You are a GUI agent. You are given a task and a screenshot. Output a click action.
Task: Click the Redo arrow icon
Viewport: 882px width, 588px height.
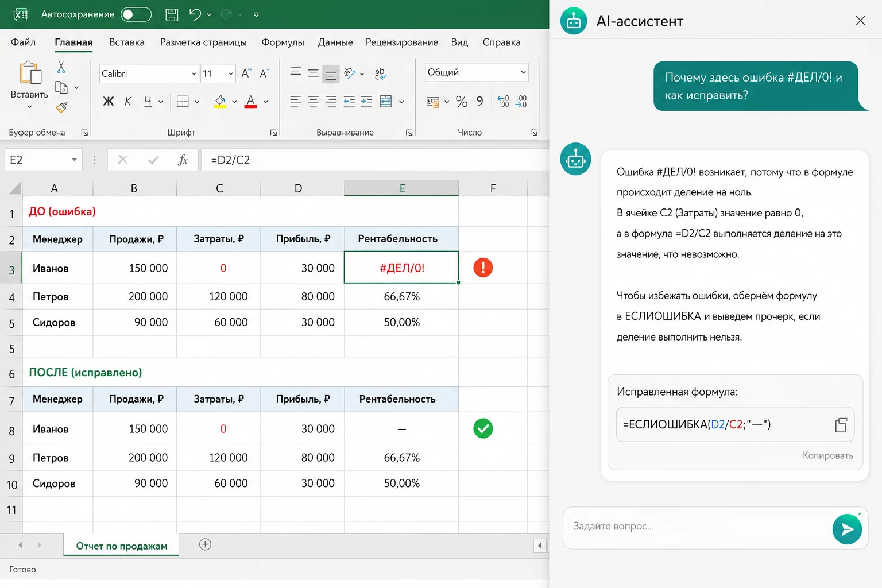tap(226, 15)
